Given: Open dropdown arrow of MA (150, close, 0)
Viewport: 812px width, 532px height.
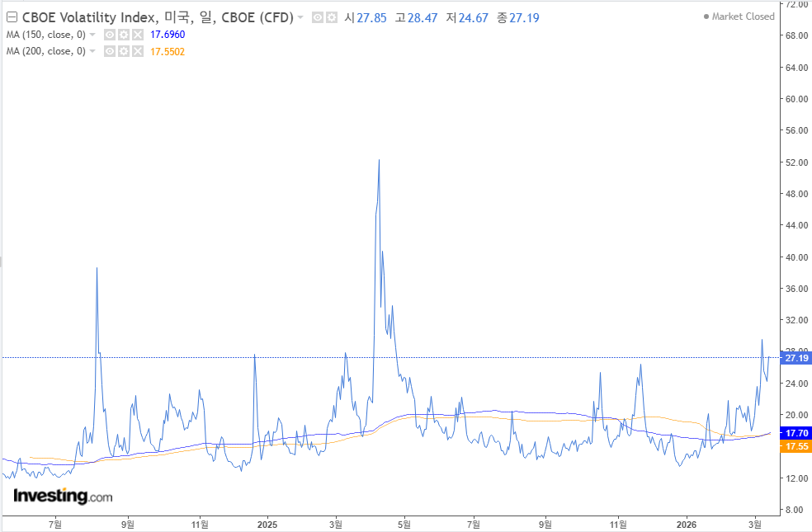Looking at the screenshot, I should point(92,35).
